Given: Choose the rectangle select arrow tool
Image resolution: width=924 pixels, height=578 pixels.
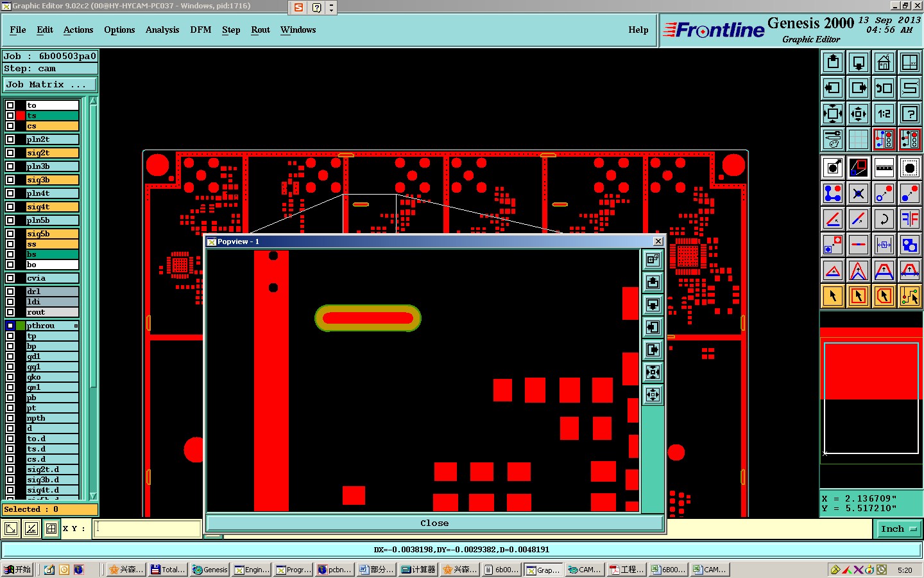Looking at the screenshot, I should click(859, 296).
